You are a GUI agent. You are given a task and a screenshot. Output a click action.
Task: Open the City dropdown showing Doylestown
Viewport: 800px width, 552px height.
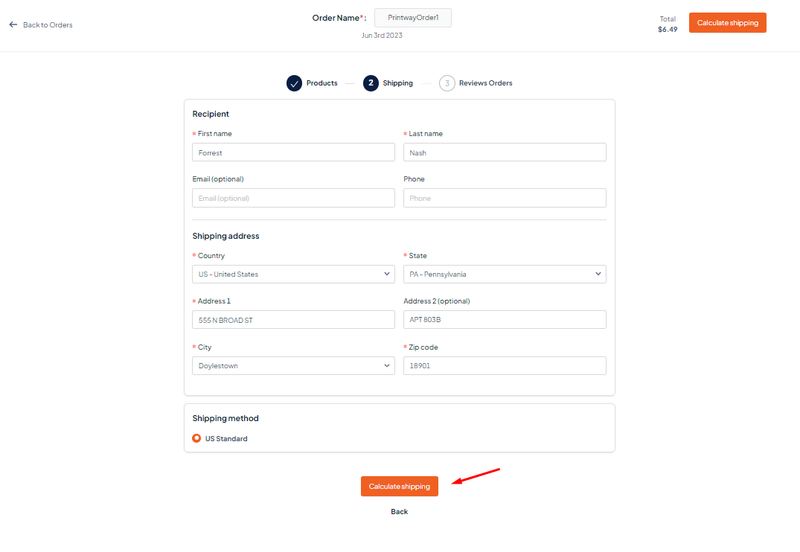pyautogui.click(x=293, y=365)
